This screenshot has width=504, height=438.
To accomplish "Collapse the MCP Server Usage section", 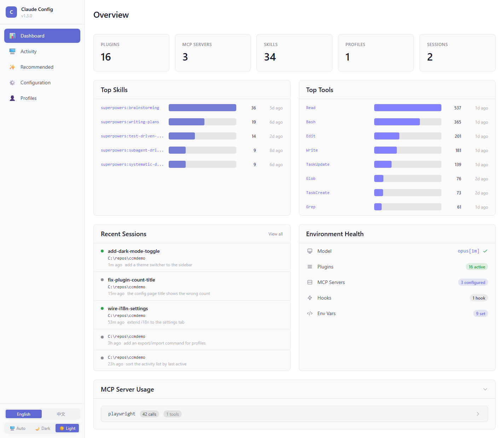I will [x=485, y=389].
